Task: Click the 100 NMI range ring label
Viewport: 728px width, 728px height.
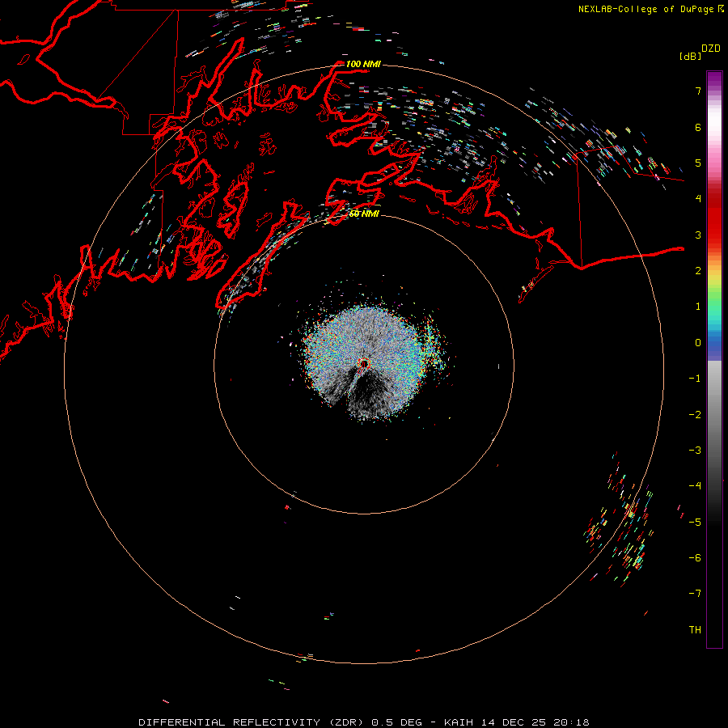Action: (x=363, y=64)
